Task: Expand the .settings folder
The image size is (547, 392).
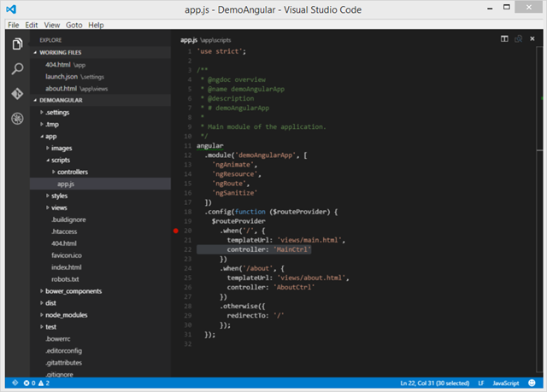Action: pyautogui.click(x=42, y=112)
